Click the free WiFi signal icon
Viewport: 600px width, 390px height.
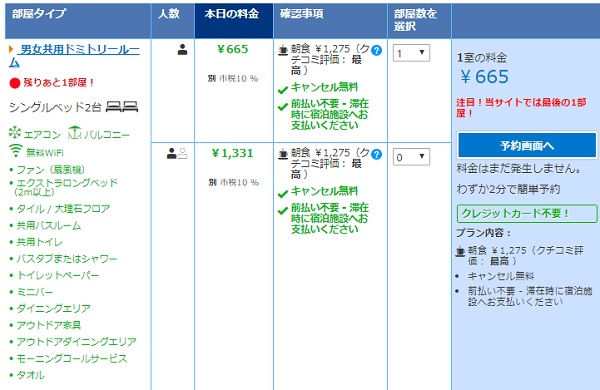pos(16,150)
